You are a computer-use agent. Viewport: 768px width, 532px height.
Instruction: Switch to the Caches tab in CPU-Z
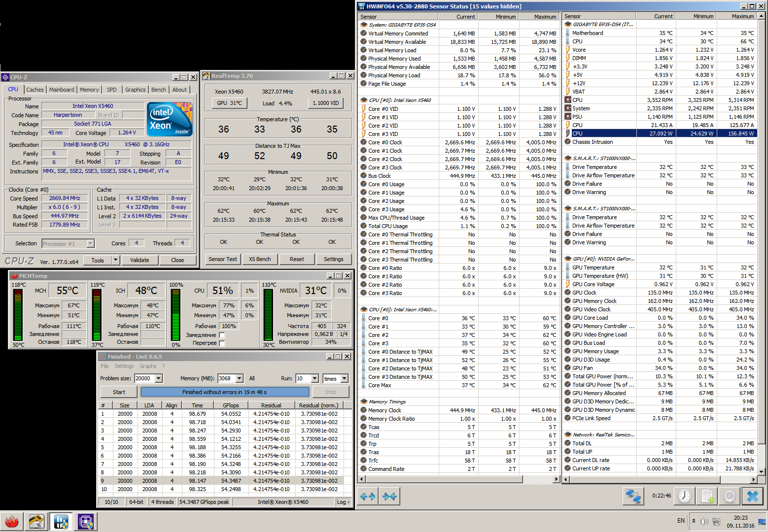[x=35, y=90]
